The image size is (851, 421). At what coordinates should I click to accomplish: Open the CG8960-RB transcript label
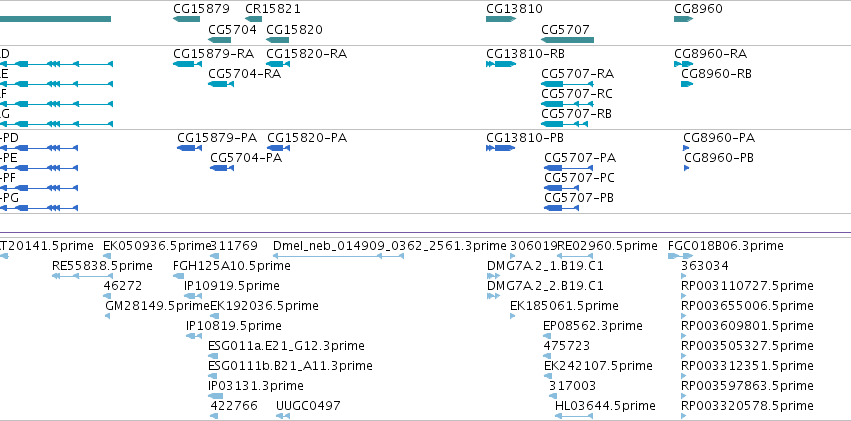pos(716,74)
